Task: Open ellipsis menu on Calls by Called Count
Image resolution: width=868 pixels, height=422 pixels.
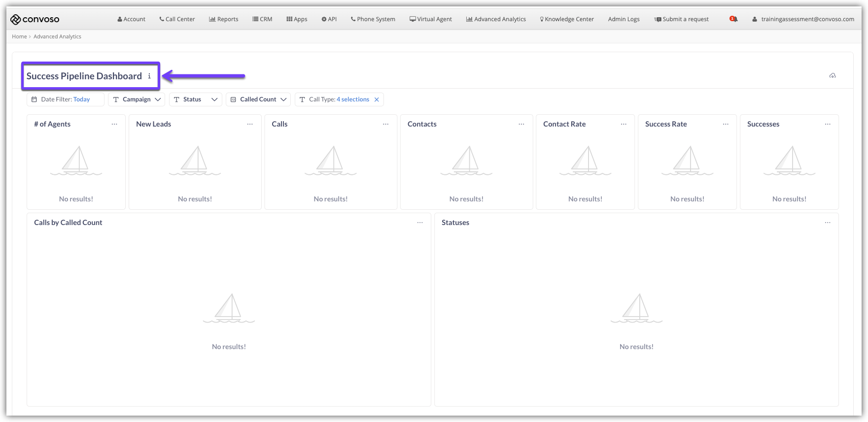Action: [420, 223]
